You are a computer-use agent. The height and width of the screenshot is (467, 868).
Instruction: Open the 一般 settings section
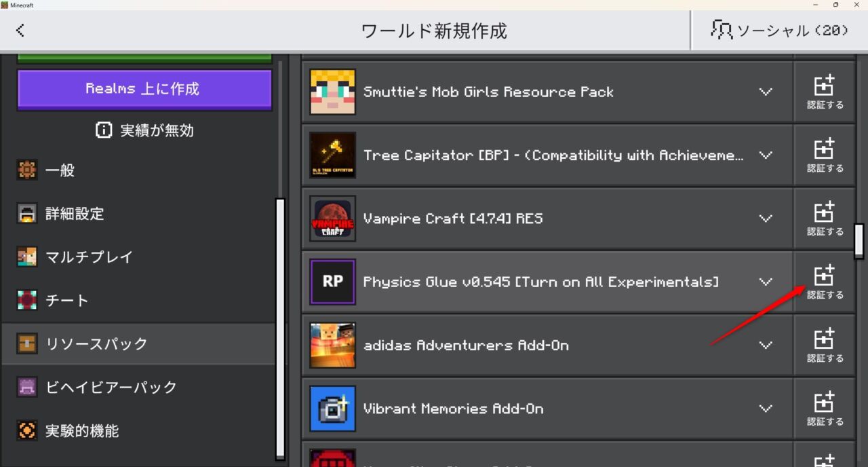click(138, 170)
